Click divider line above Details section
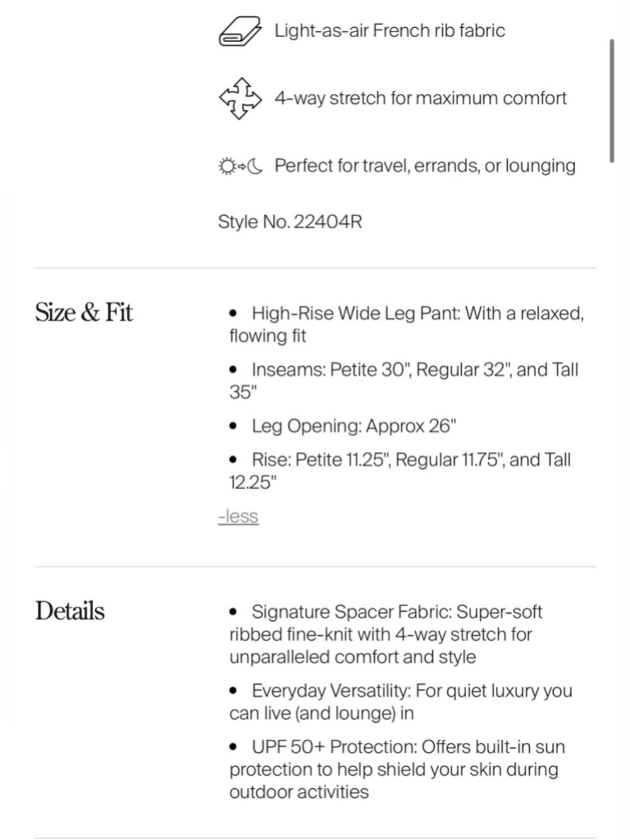Image resolution: width=630 pixels, height=840 pixels. (315, 567)
